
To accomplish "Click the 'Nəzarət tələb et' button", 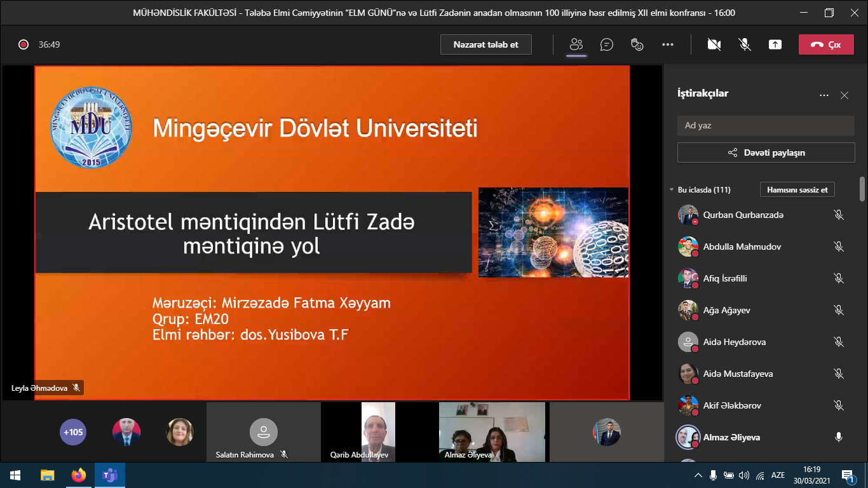I will 486,44.
